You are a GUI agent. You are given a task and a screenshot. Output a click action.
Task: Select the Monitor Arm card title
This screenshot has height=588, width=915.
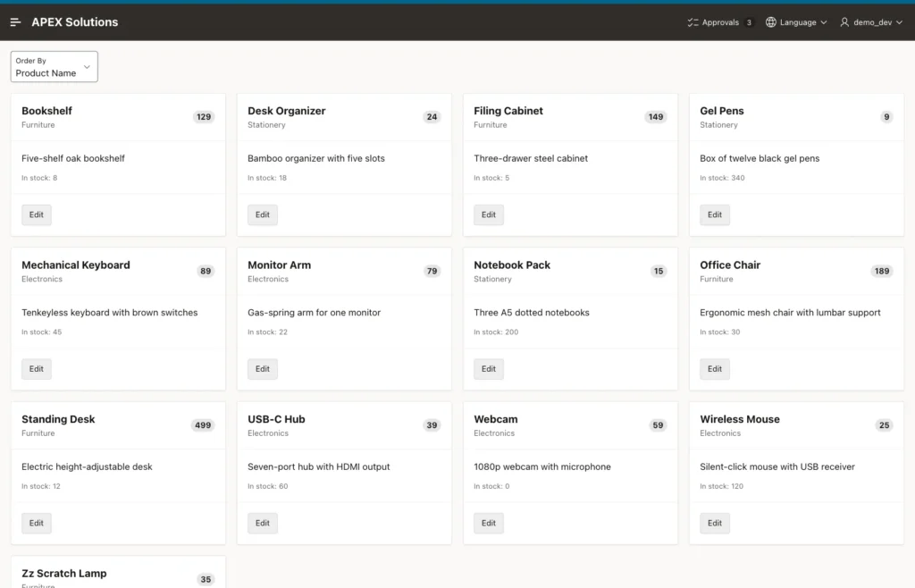[x=279, y=265]
